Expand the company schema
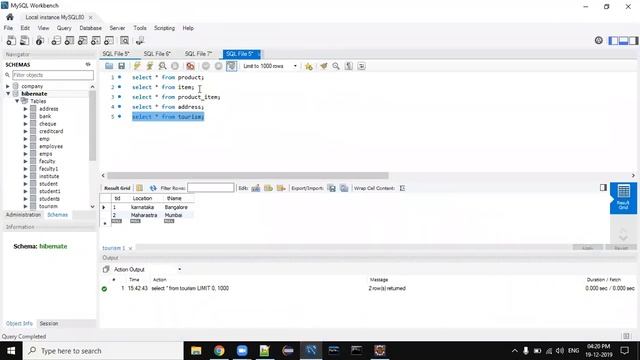 [8, 86]
